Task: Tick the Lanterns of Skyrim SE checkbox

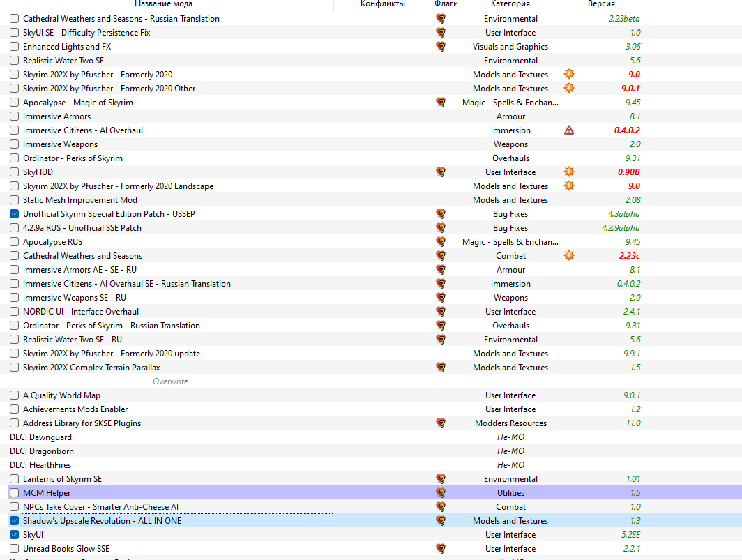Action: tap(14, 479)
